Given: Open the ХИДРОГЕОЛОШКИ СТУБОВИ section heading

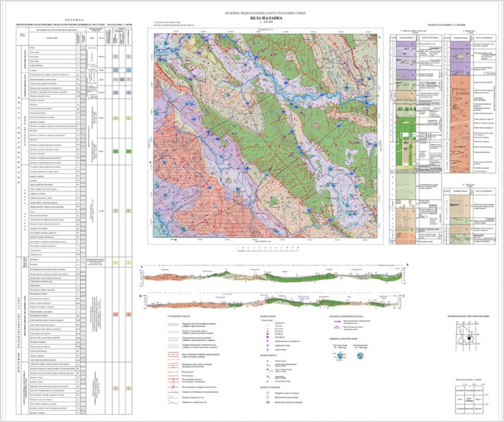Looking at the screenshot, I should pos(446,24).
